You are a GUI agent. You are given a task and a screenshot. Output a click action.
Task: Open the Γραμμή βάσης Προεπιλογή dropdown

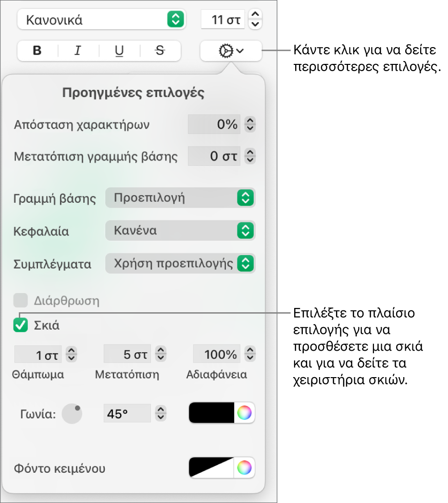[x=180, y=197]
